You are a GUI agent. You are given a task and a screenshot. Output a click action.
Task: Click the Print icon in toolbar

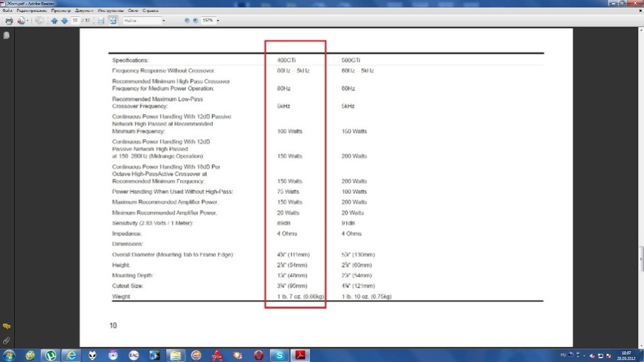click(x=9, y=21)
